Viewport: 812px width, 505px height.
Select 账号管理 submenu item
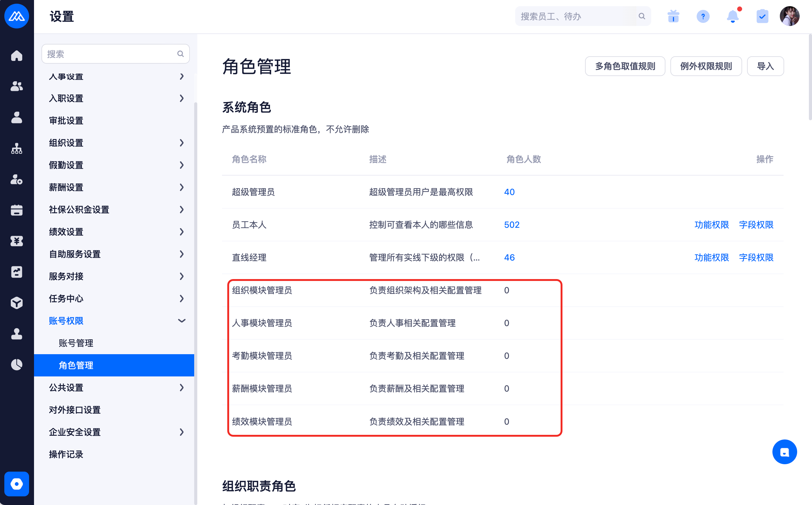tap(76, 343)
